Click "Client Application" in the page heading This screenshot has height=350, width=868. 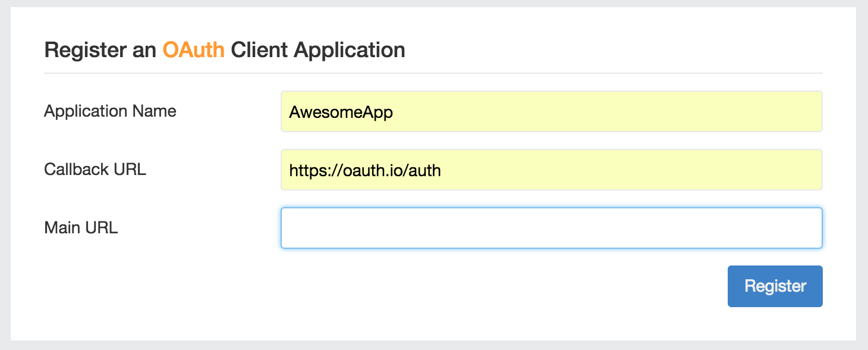pyautogui.click(x=318, y=51)
